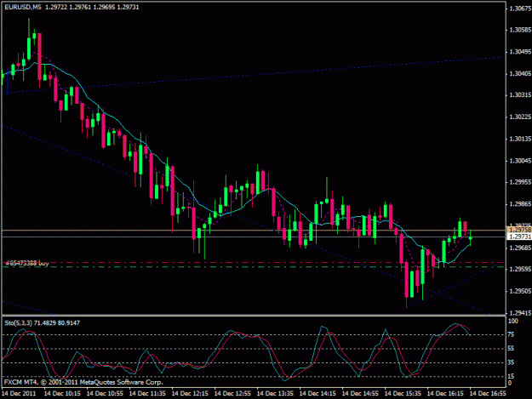Click the 14 Dec 16:15 time label
The width and height of the screenshot is (532, 399).
point(445,394)
